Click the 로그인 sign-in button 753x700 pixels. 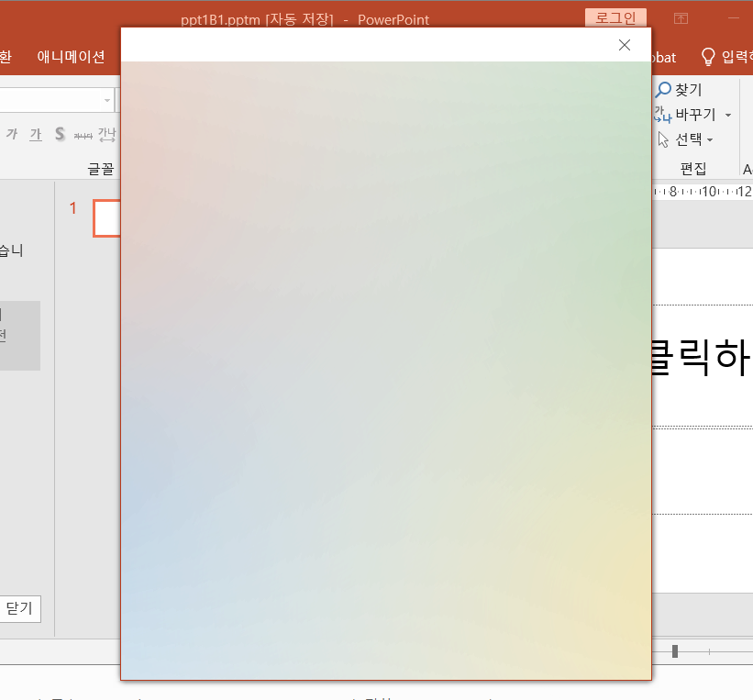tap(615, 17)
